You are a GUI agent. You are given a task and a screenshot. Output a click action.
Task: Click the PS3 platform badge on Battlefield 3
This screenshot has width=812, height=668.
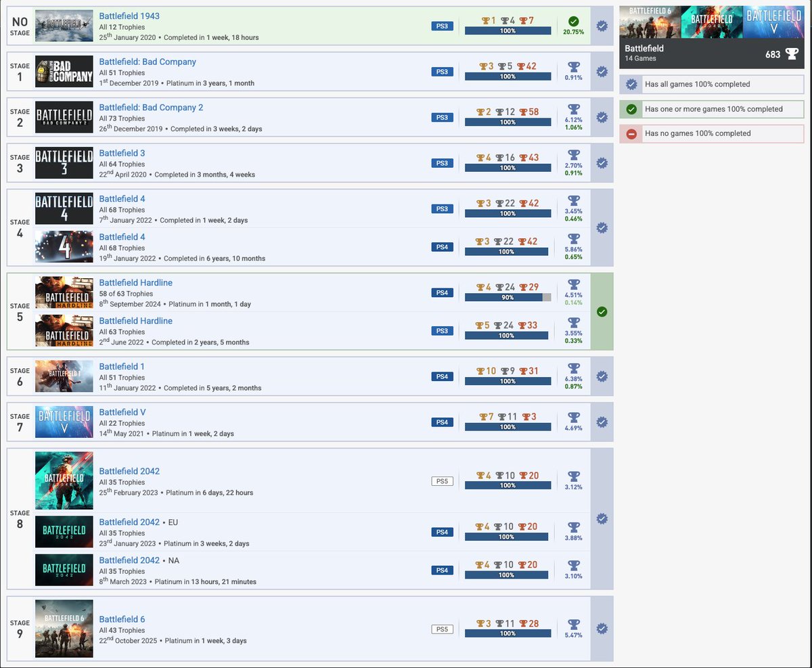tap(443, 162)
